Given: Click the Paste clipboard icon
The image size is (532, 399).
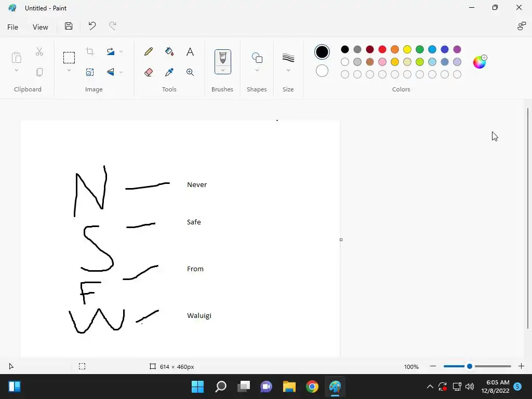Looking at the screenshot, I should (x=16, y=57).
